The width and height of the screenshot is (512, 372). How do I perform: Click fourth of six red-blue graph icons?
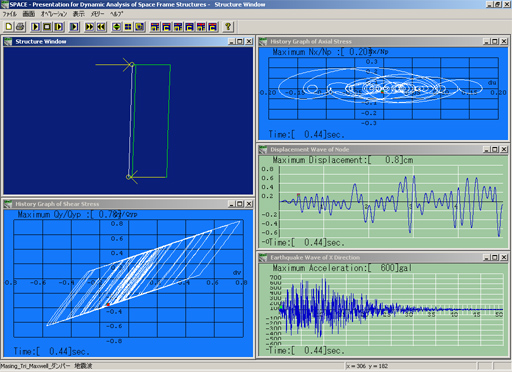[189, 27]
